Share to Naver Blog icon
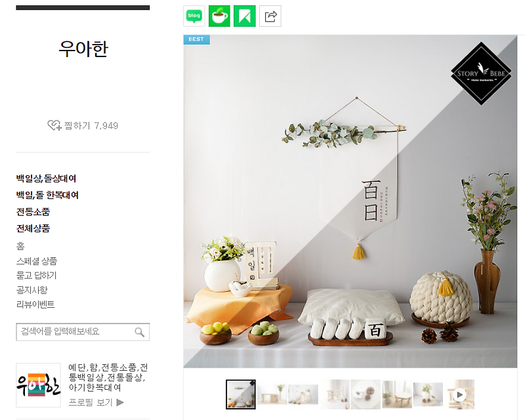 tap(194, 16)
